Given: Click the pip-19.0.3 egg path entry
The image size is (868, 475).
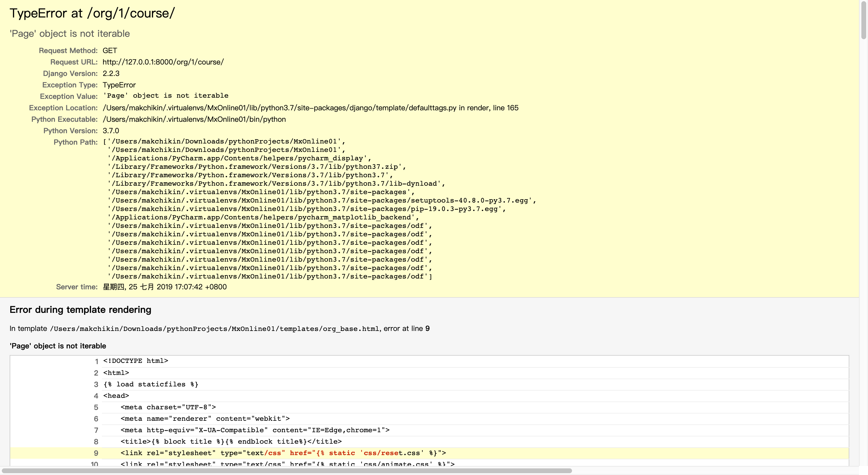Looking at the screenshot, I should [306, 209].
